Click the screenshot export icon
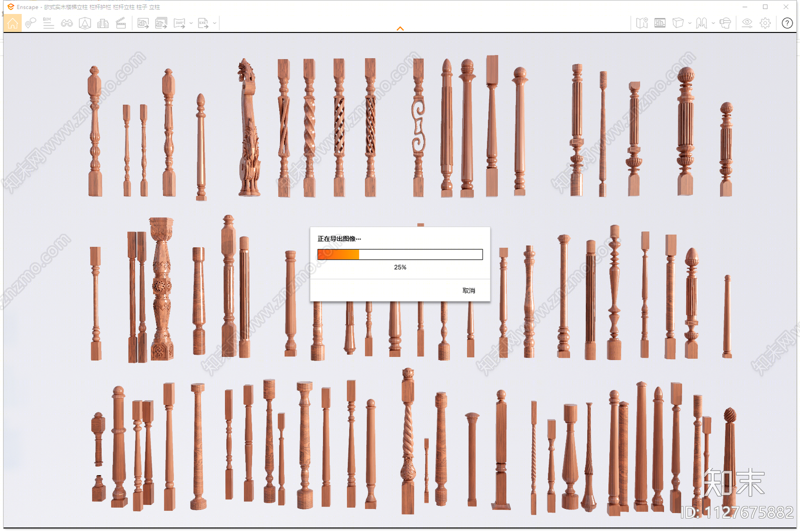 (x=143, y=23)
